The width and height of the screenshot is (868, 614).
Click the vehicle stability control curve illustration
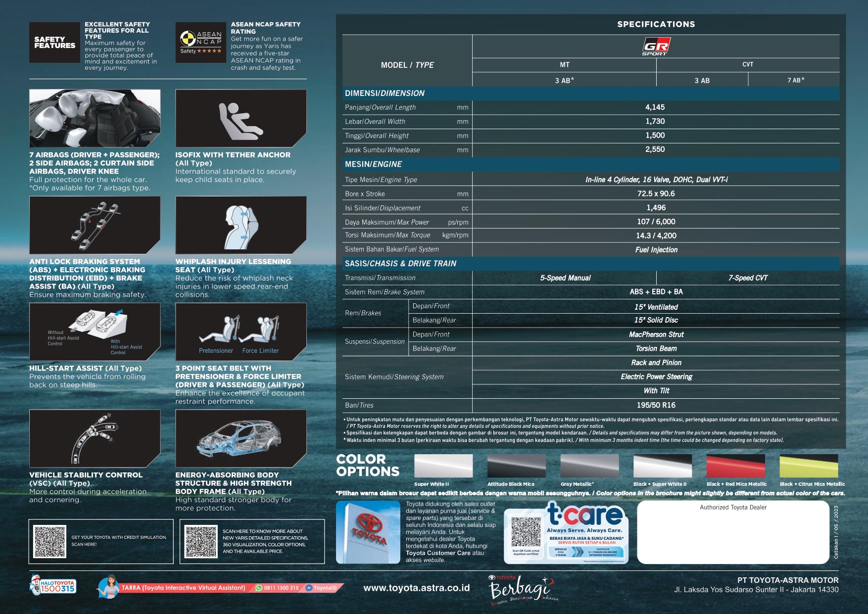pos(95,438)
